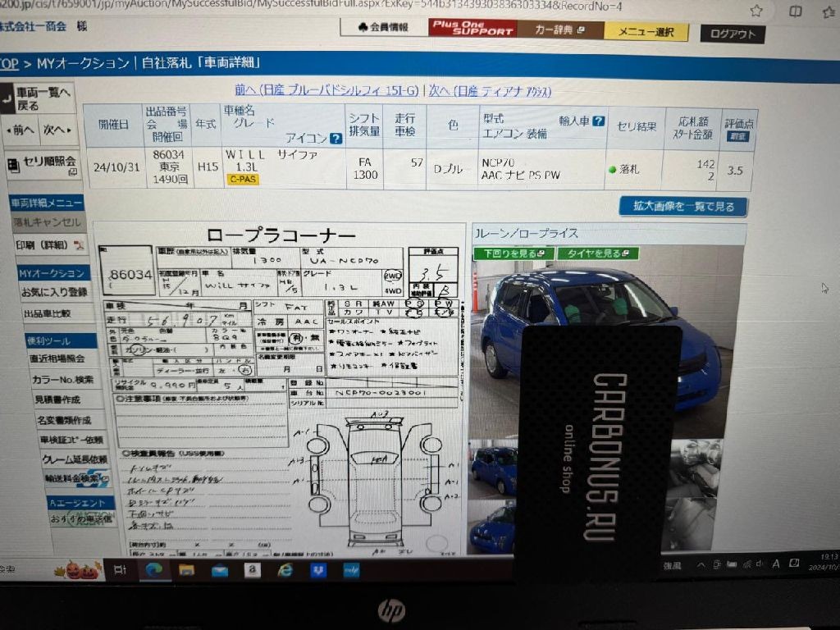Click the sidebar 次へ next button
The width and height of the screenshot is (840, 630).
click(57, 130)
